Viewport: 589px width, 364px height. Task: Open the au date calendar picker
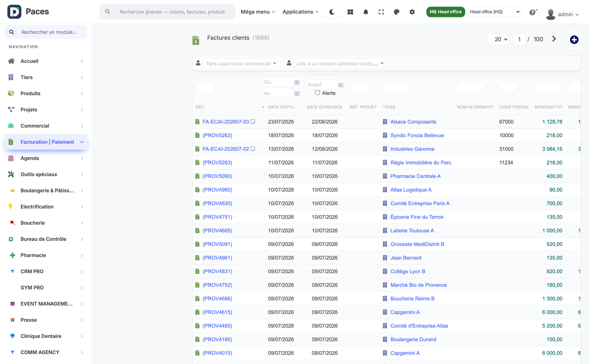click(297, 93)
